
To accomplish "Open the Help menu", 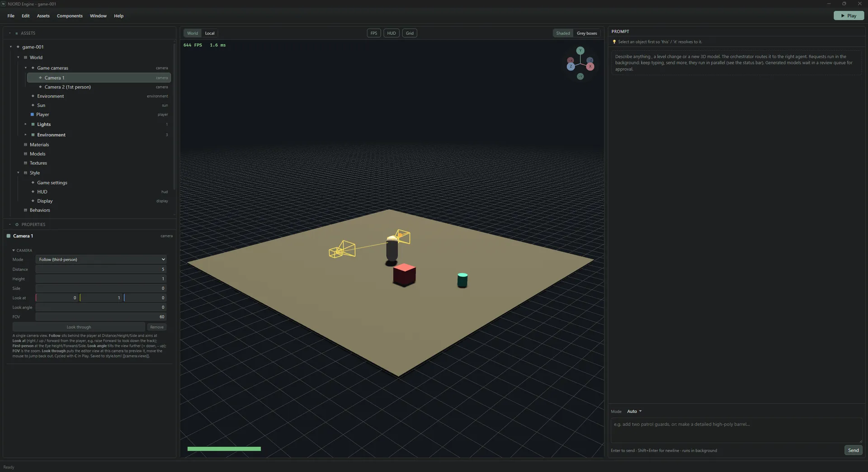I will tap(119, 16).
